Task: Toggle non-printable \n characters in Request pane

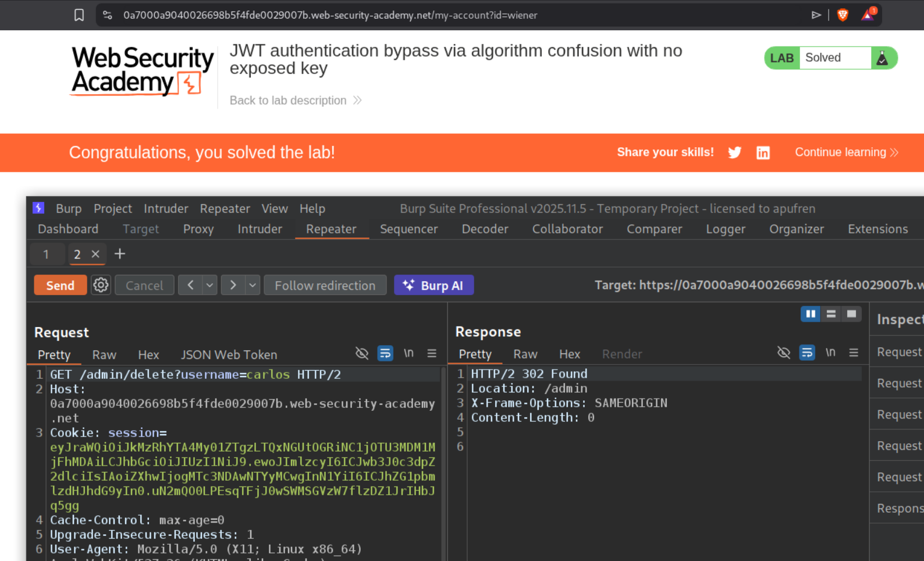Action: [x=408, y=353]
